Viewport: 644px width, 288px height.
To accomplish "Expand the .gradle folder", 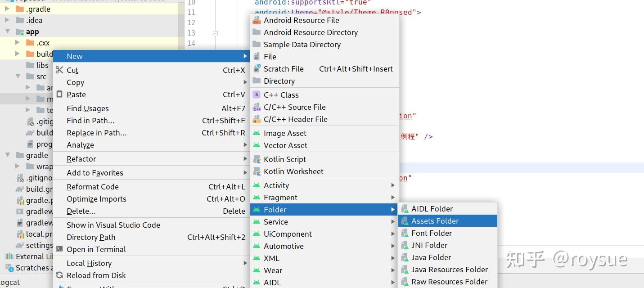I will (7, 9).
